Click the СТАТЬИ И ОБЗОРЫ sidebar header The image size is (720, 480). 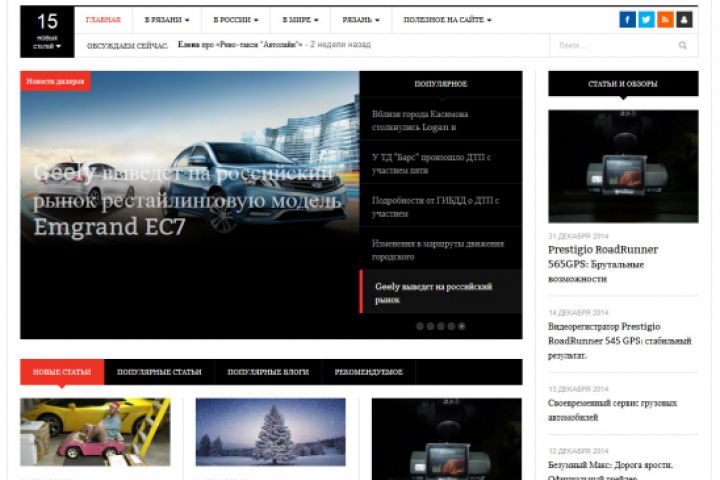click(x=623, y=84)
